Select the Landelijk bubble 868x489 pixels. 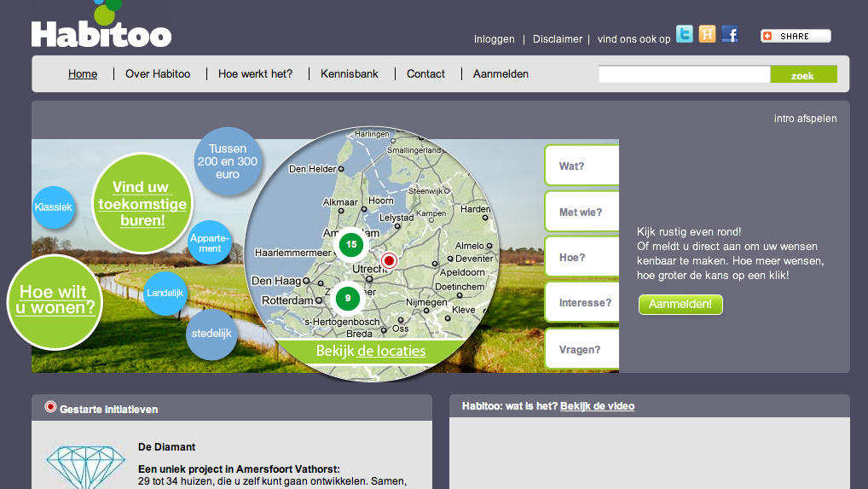(x=165, y=293)
